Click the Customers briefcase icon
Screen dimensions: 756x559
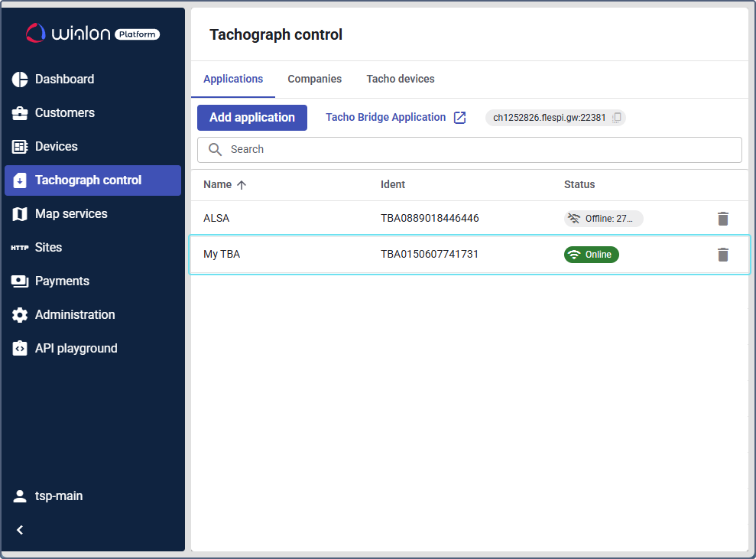click(20, 113)
